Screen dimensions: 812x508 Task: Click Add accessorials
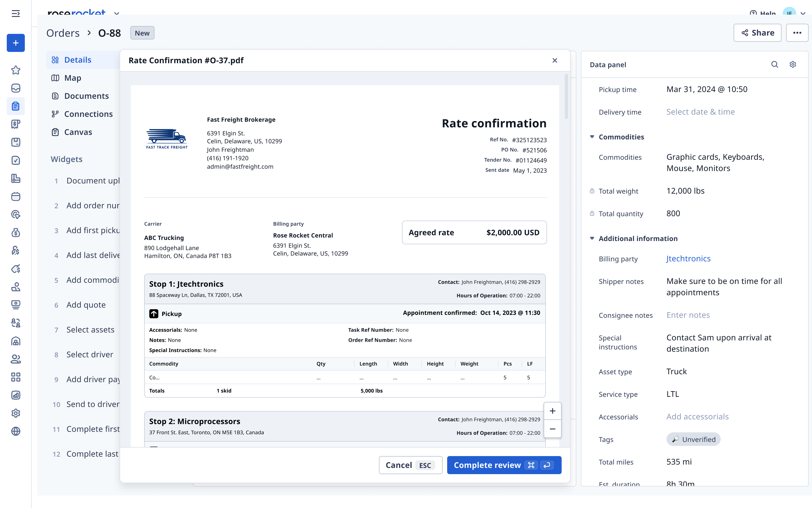point(697,417)
